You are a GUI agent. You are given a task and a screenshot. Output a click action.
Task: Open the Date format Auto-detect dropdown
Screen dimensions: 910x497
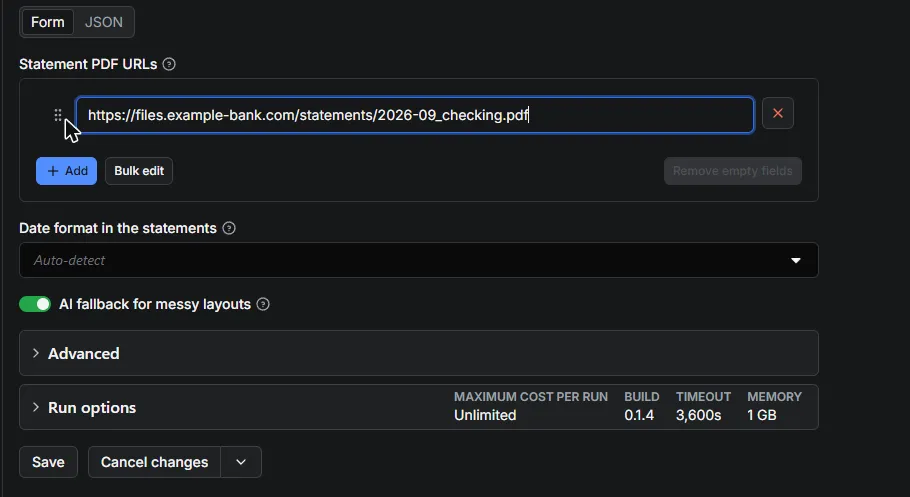[418, 260]
